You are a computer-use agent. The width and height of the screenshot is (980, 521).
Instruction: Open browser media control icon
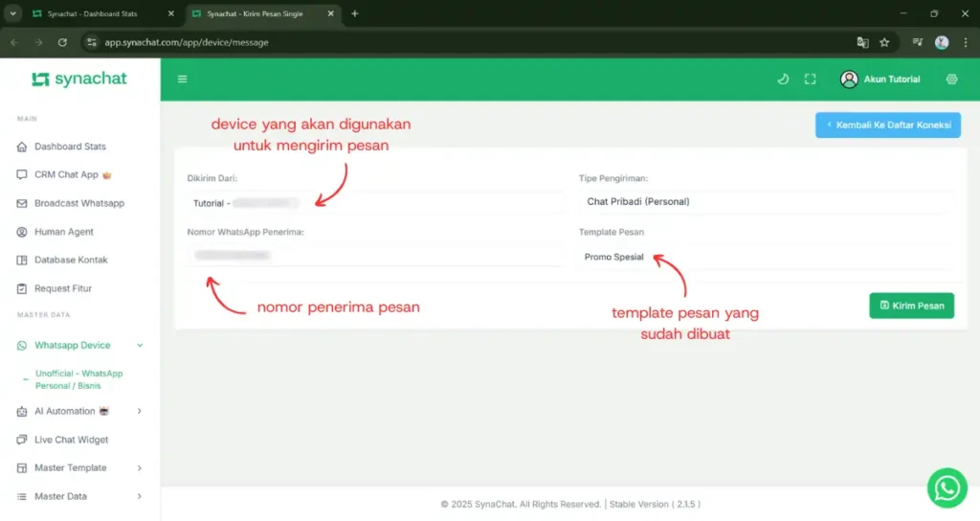917,42
